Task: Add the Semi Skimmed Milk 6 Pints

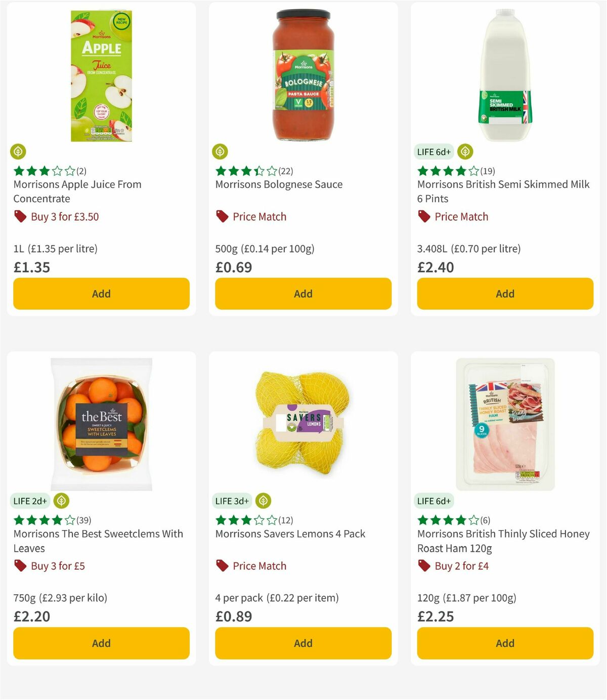Action: (x=504, y=293)
